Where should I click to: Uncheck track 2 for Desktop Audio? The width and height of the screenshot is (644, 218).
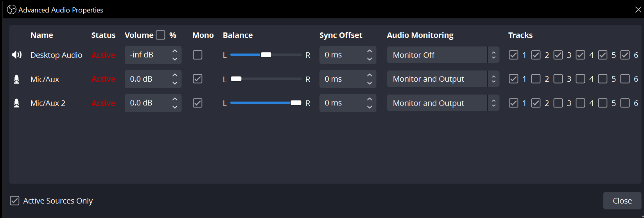click(x=536, y=55)
